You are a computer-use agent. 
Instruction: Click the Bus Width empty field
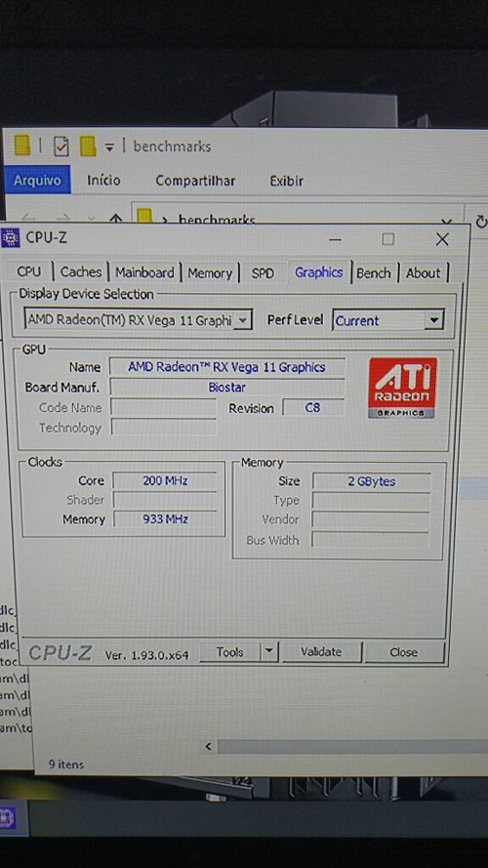click(x=371, y=540)
